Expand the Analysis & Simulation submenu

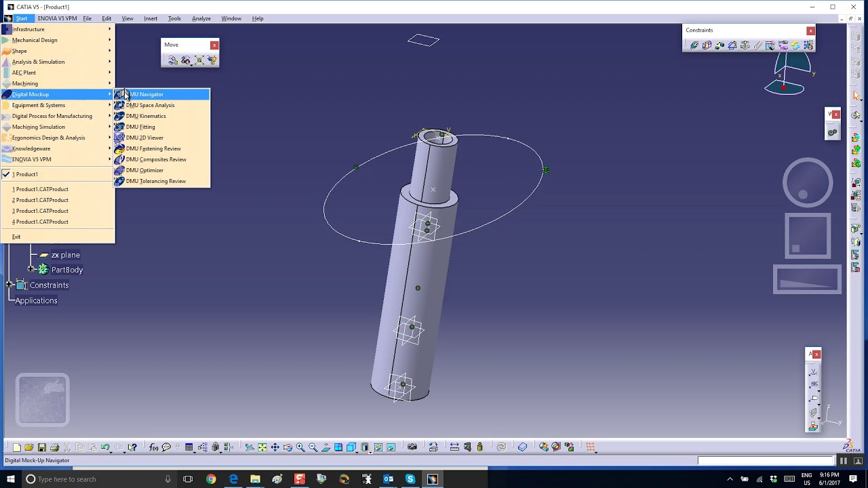point(58,62)
